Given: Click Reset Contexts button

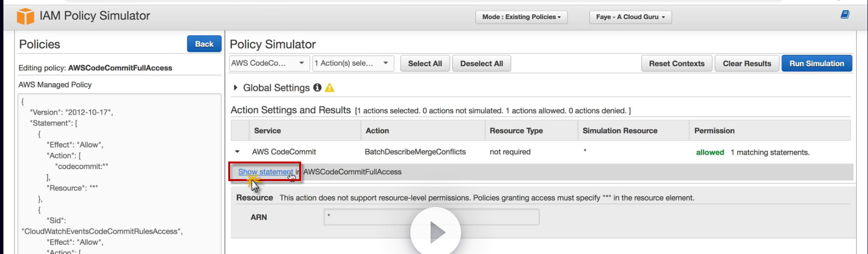Looking at the screenshot, I should click(676, 64).
